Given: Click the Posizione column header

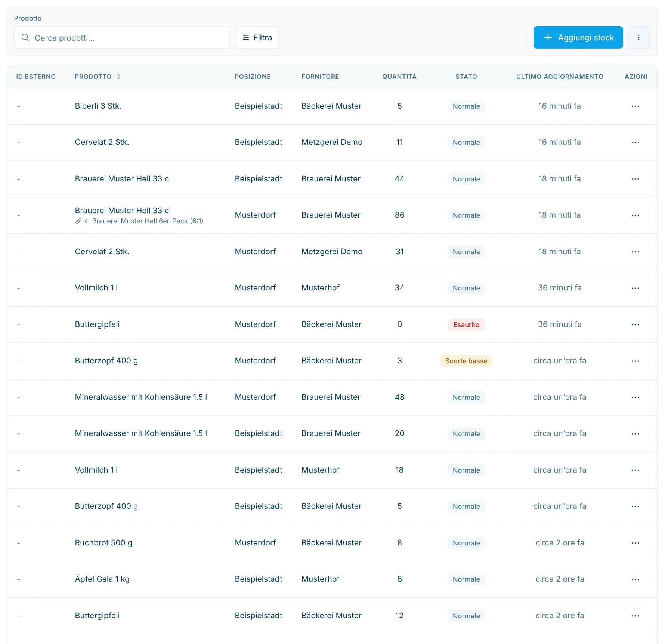Looking at the screenshot, I should pyautogui.click(x=253, y=77).
